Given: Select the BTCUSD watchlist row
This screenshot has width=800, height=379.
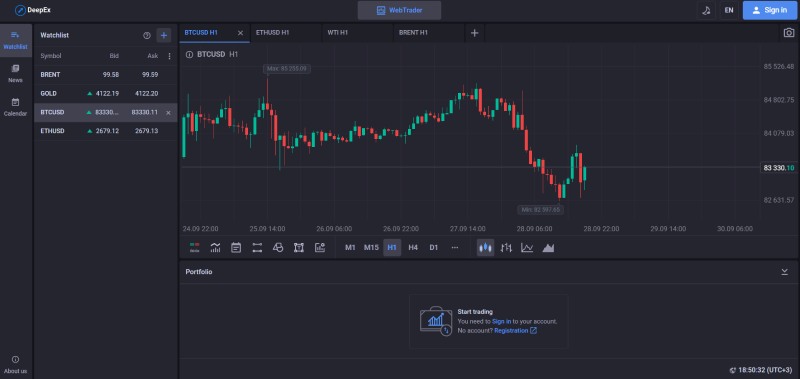Looking at the screenshot, I should [106, 112].
